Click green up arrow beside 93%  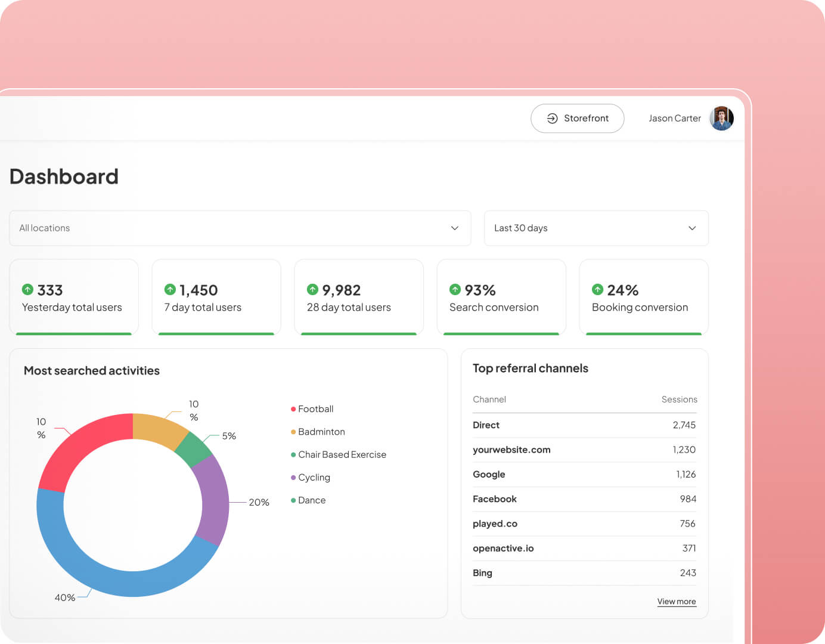(455, 290)
